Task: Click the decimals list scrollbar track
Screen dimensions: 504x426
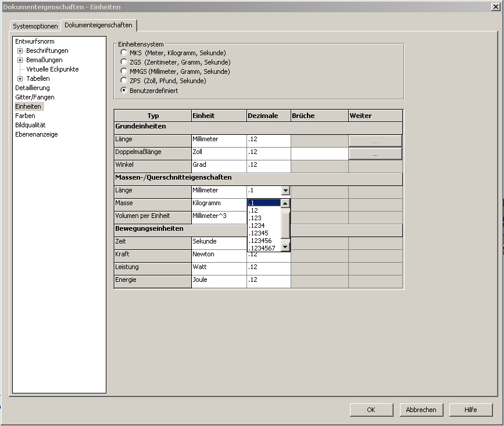Action: pyautogui.click(x=285, y=225)
